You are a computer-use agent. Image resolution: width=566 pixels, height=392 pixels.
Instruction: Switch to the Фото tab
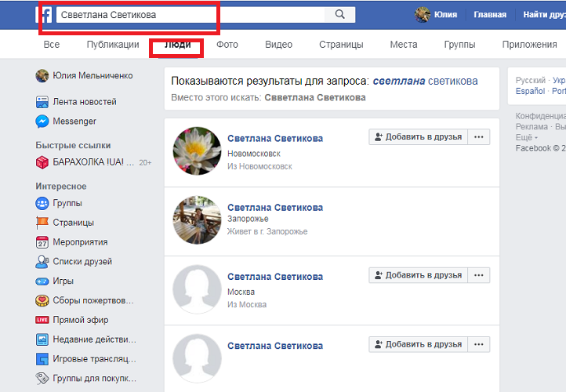tap(227, 45)
